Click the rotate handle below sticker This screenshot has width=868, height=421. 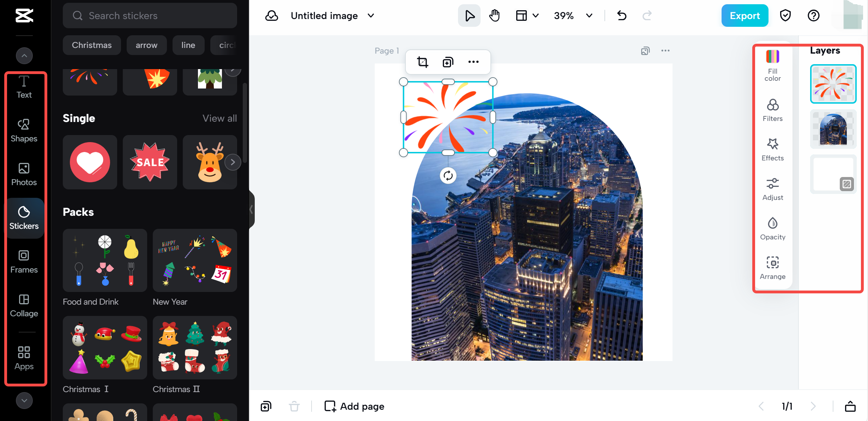click(x=448, y=176)
